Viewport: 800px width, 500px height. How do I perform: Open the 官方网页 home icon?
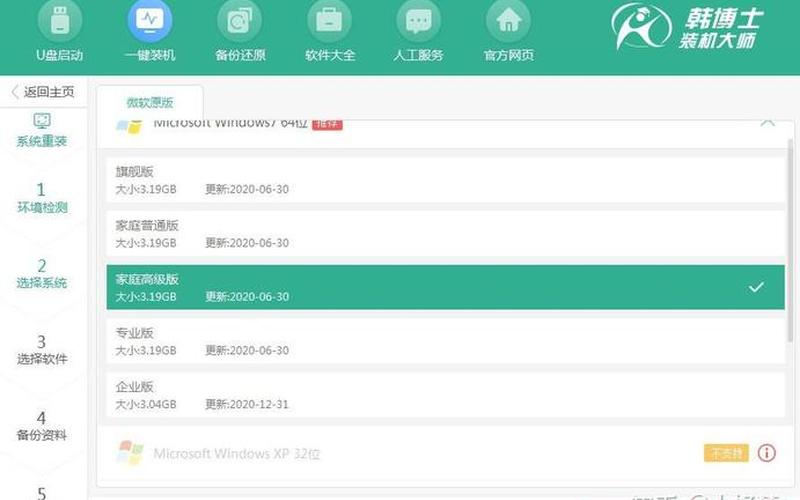(x=509, y=21)
